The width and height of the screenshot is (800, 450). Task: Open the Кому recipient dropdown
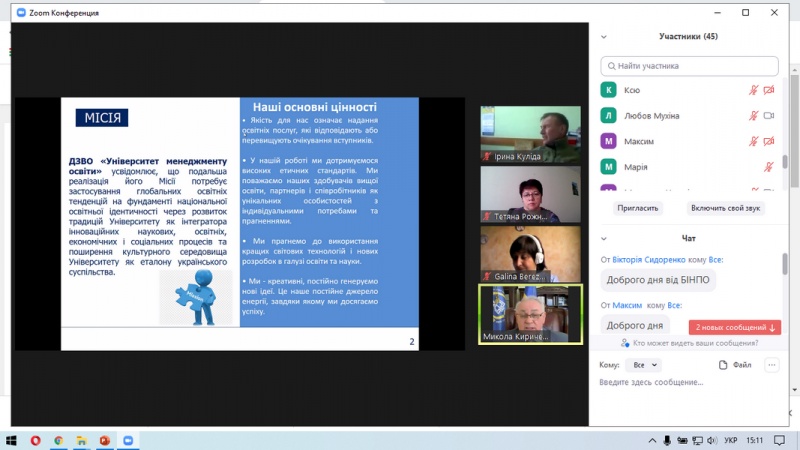coord(641,366)
